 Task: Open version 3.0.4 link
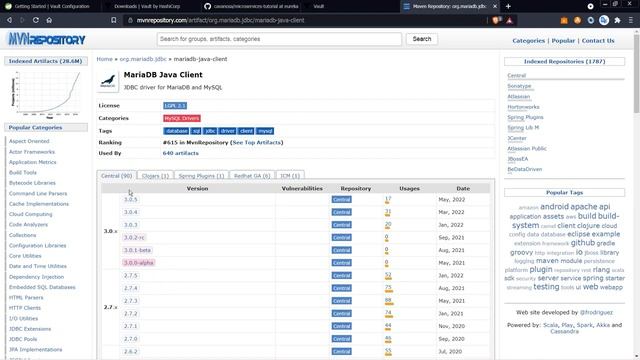click(131, 212)
